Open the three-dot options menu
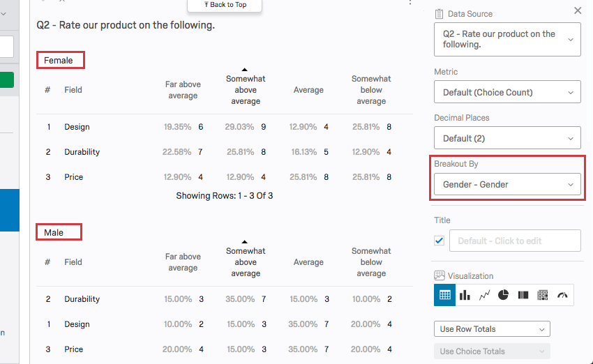The height and width of the screenshot is (364, 593). pyautogui.click(x=410, y=3)
